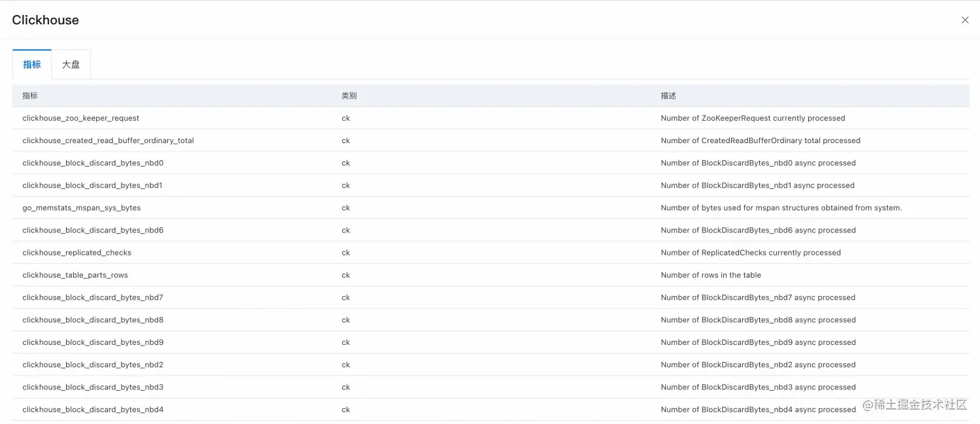Select metric clickhouse_block_discard_bytes_nbd3
Image resolution: width=980 pixels, height=424 pixels.
pyautogui.click(x=93, y=387)
